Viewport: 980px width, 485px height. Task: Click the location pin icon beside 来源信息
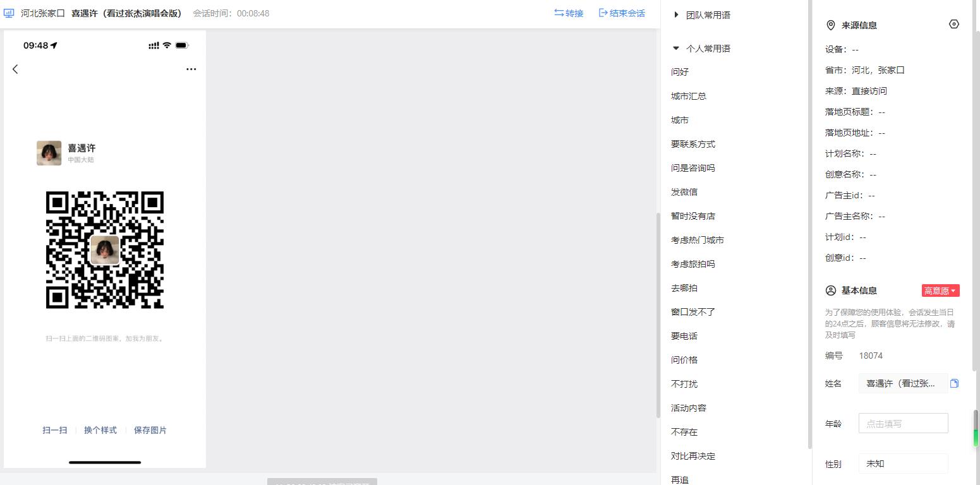click(x=831, y=25)
